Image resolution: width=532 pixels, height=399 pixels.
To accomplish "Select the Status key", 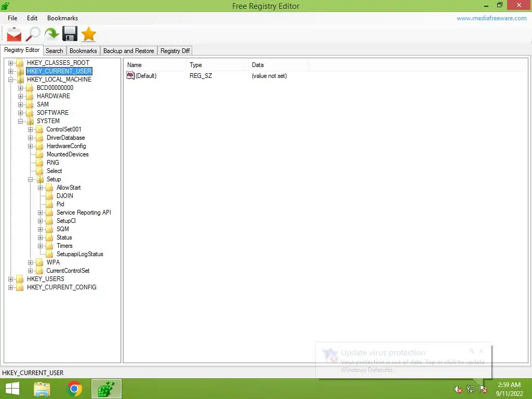I will 64,237.
